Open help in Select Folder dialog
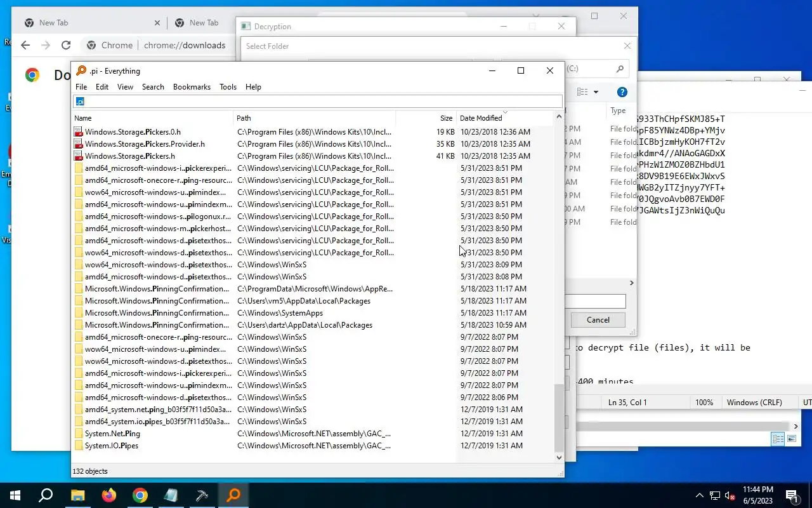Viewport: 812px width, 508px height. [x=622, y=92]
